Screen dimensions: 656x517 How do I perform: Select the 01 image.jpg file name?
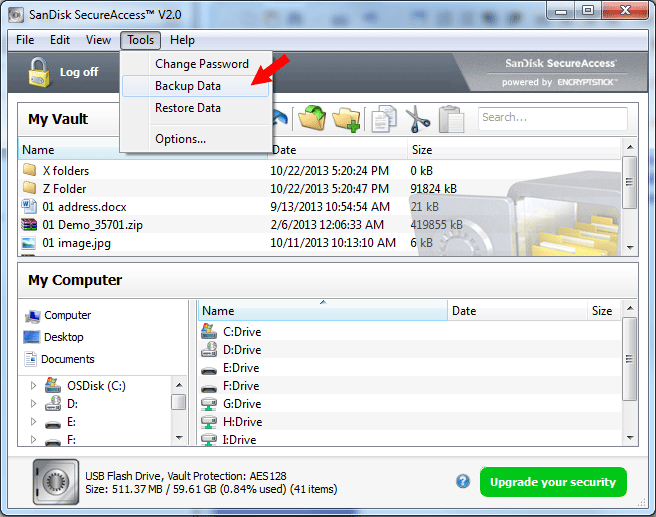(x=77, y=243)
